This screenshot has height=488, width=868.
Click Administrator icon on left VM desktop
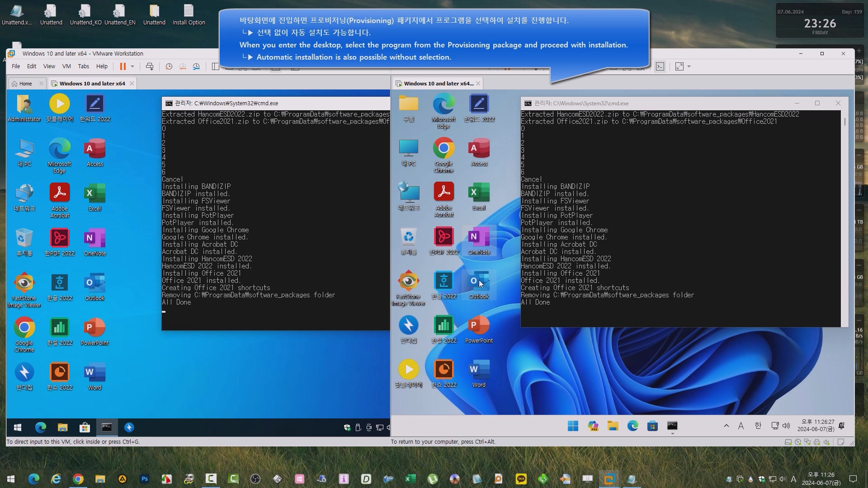point(24,108)
